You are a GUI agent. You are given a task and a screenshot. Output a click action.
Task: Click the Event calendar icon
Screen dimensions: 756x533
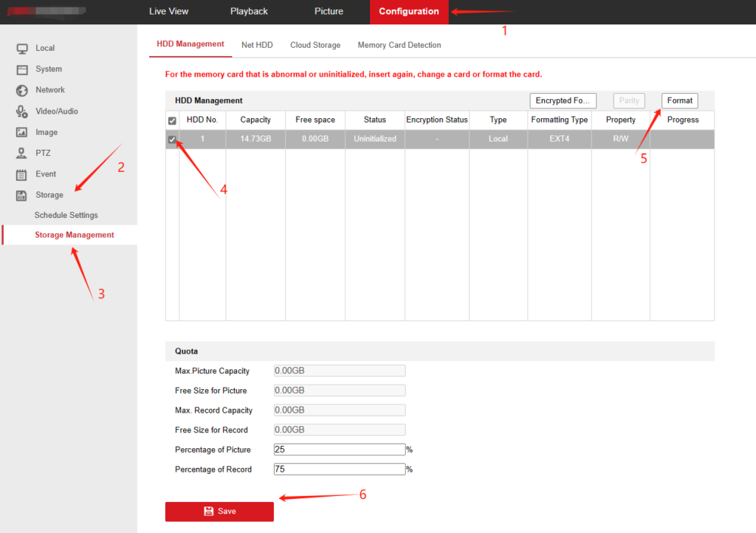pyautogui.click(x=22, y=175)
